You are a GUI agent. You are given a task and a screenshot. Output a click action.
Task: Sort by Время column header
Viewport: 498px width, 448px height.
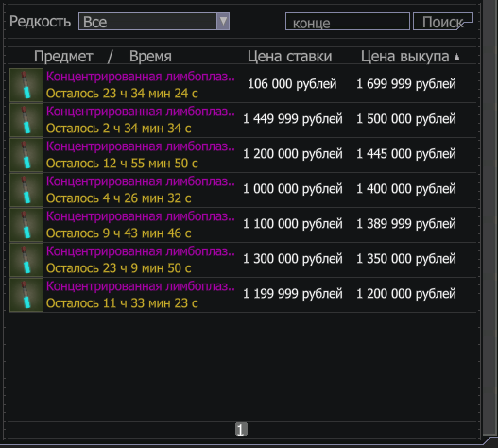(150, 57)
